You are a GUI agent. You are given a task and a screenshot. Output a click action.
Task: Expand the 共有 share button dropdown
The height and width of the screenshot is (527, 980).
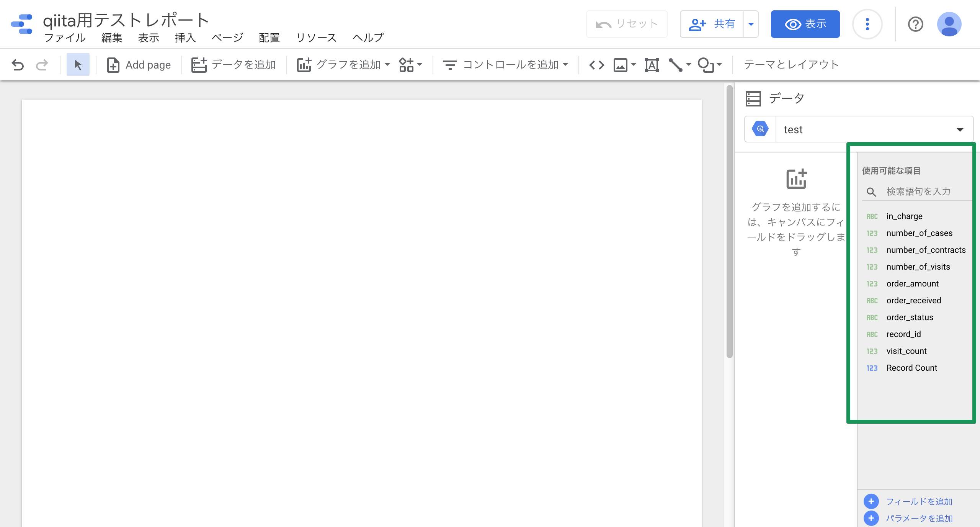click(751, 24)
